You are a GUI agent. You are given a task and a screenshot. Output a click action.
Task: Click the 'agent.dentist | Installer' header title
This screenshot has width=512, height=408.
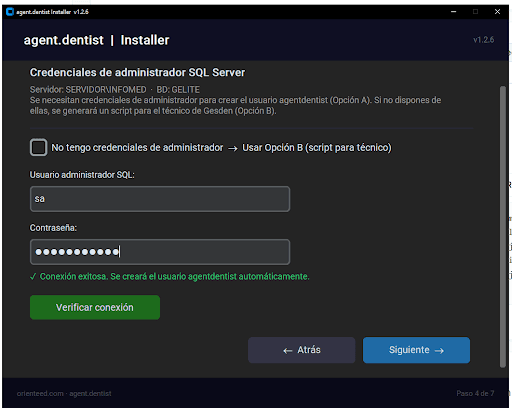click(x=96, y=40)
